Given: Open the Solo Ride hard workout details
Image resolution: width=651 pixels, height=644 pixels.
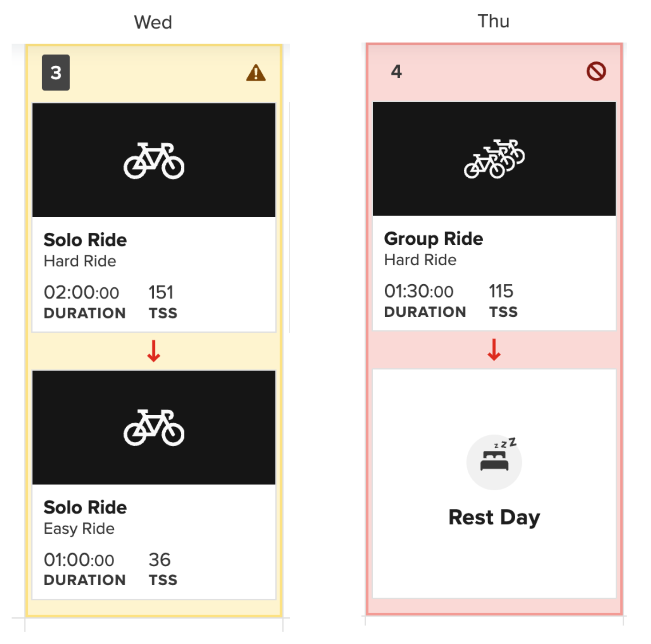Looking at the screenshot, I should [85, 240].
